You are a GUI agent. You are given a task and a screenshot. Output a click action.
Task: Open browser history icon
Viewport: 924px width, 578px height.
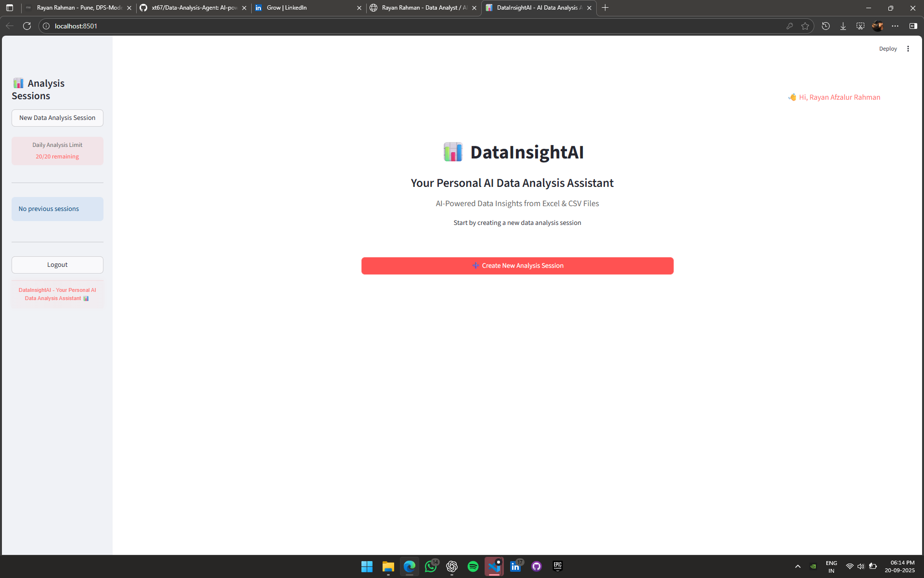(x=826, y=26)
